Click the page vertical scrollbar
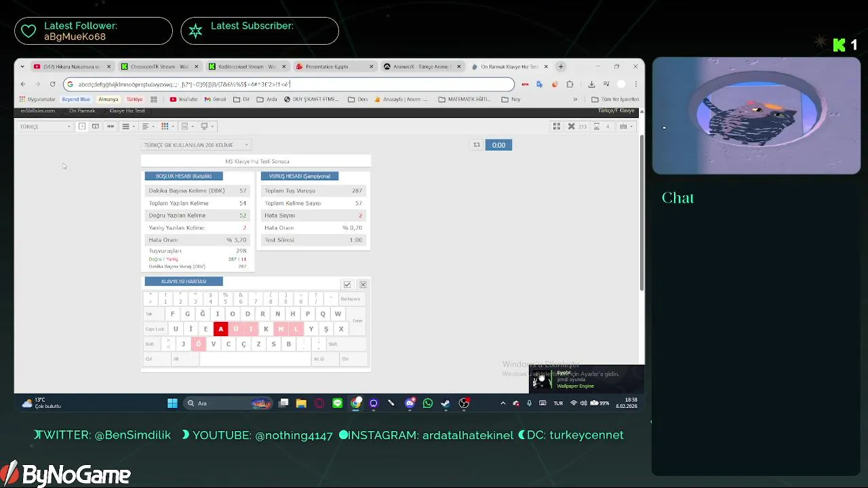Image resolution: width=868 pixels, height=488 pixels. (x=642, y=213)
